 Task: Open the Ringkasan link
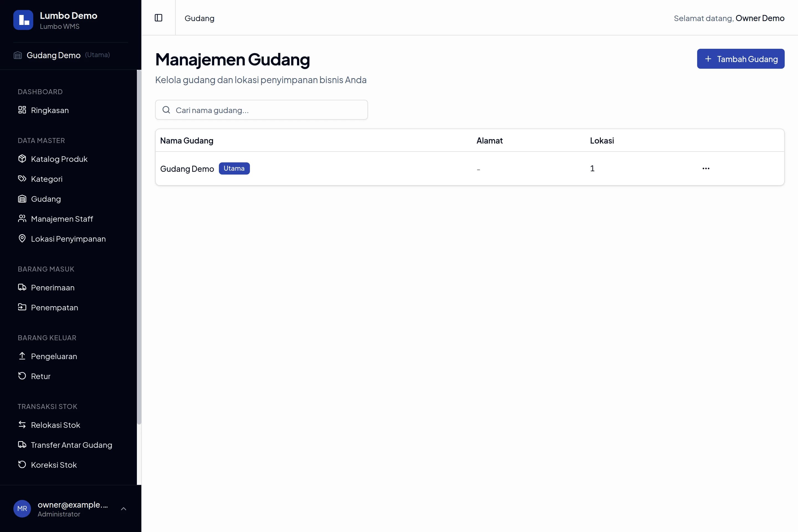[x=71, y=110]
